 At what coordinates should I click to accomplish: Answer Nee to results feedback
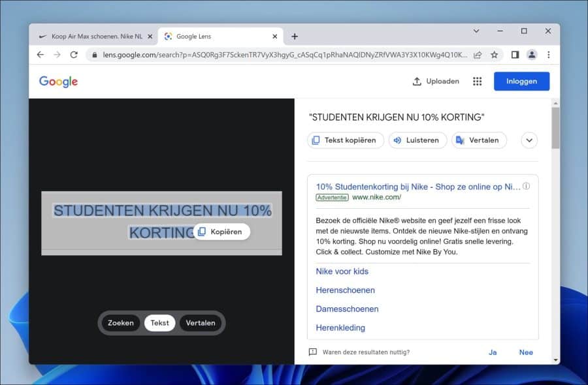pyautogui.click(x=526, y=352)
